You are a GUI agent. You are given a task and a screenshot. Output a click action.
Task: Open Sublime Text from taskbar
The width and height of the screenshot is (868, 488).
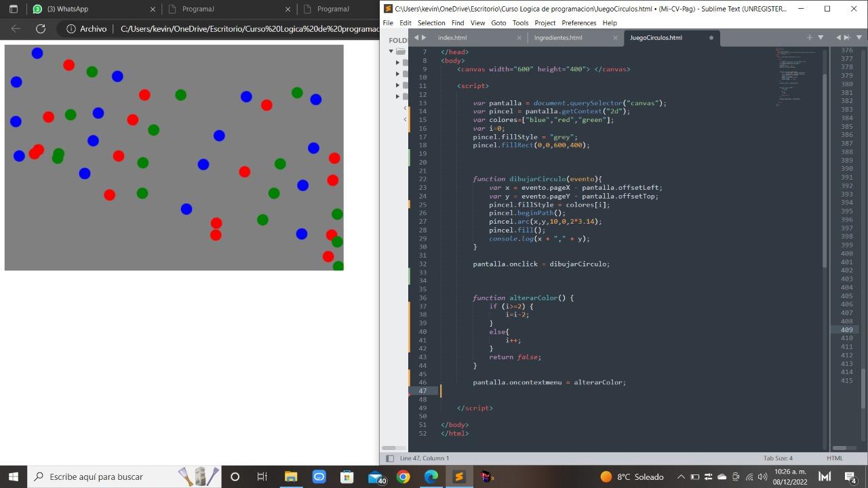coord(459,476)
